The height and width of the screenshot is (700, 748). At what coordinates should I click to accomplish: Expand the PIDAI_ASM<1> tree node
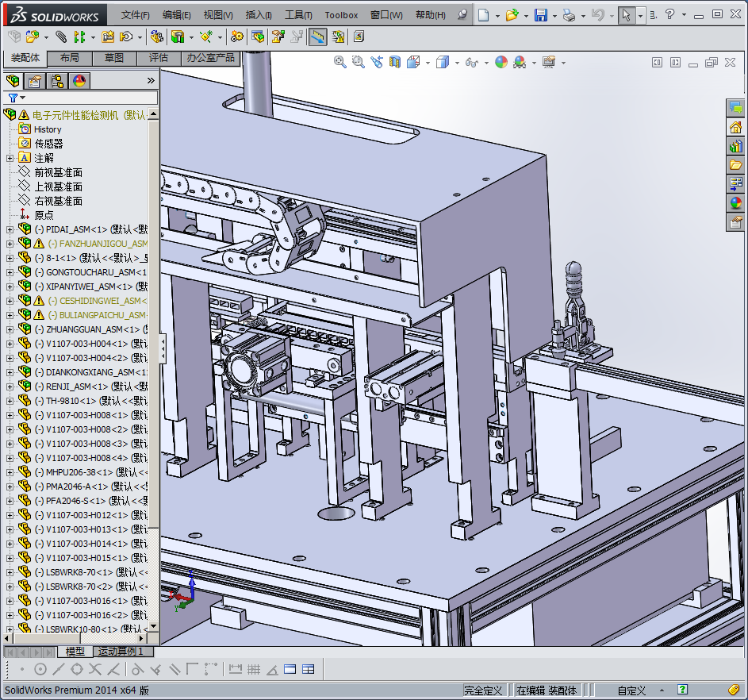pos(10,229)
